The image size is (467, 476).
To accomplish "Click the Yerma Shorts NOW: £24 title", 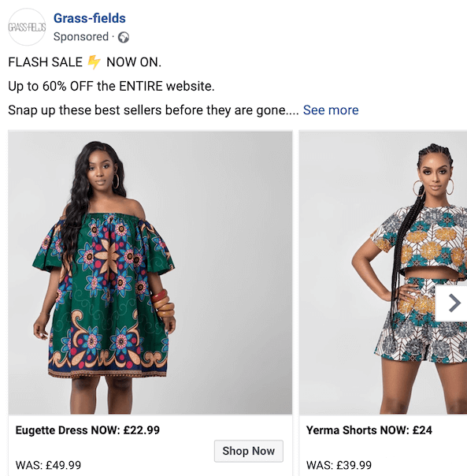I will coord(369,430).
